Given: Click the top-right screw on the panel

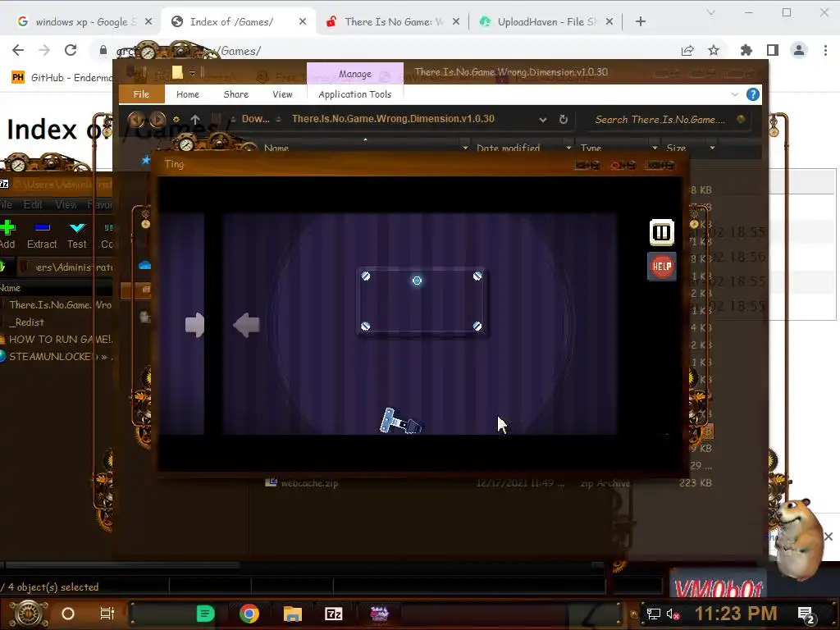Looking at the screenshot, I should [x=477, y=276].
